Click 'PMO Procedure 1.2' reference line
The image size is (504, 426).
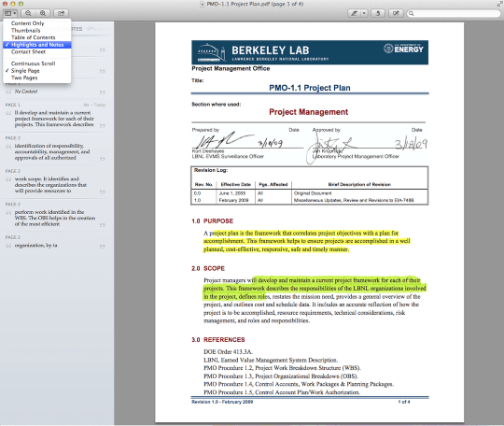tap(282, 368)
